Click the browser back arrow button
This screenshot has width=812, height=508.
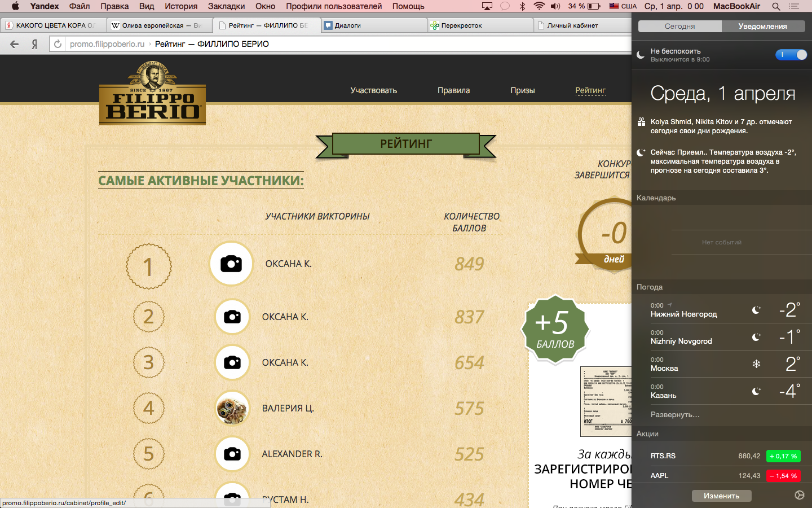point(15,44)
